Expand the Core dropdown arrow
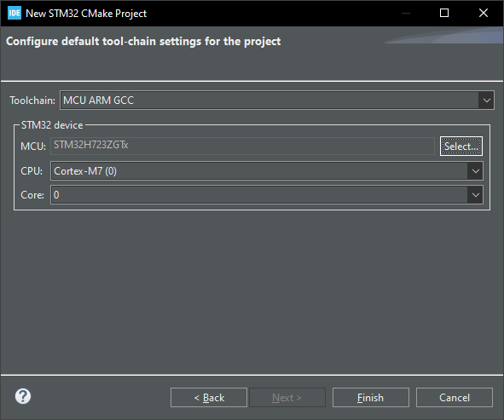The image size is (504, 420). [475, 194]
